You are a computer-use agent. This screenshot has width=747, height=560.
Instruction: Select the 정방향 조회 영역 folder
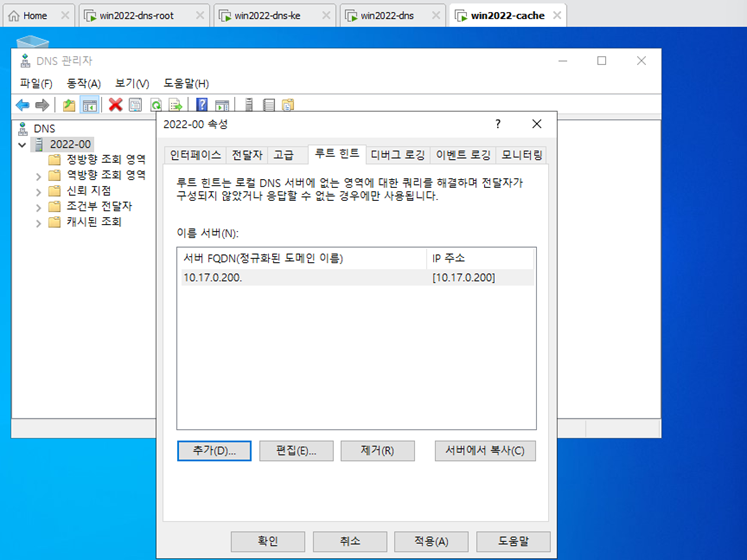tap(97, 159)
